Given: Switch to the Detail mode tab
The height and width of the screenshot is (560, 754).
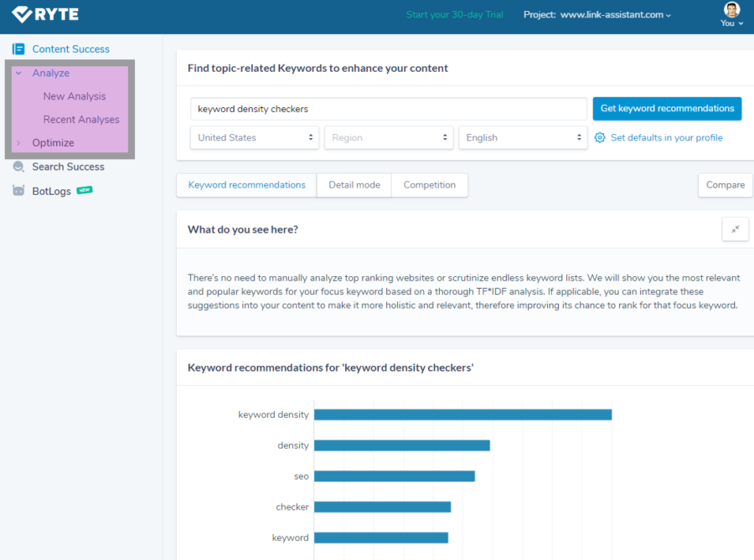Looking at the screenshot, I should pyautogui.click(x=354, y=185).
